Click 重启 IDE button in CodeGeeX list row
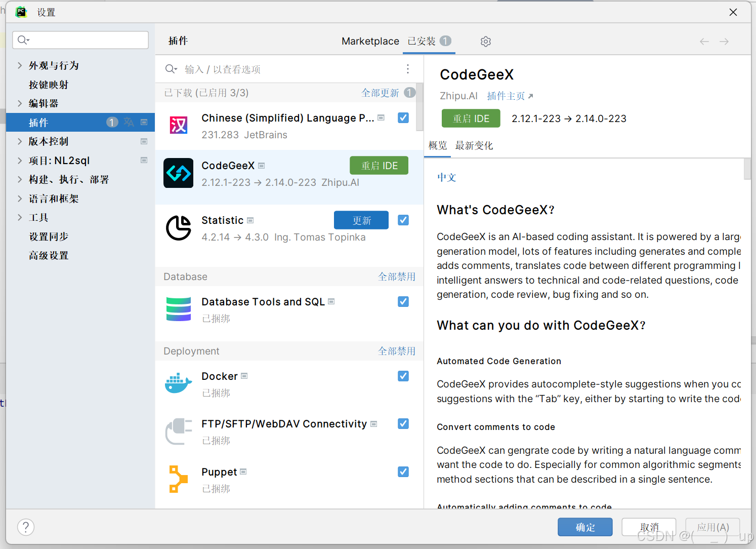The height and width of the screenshot is (549, 756). point(379,166)
